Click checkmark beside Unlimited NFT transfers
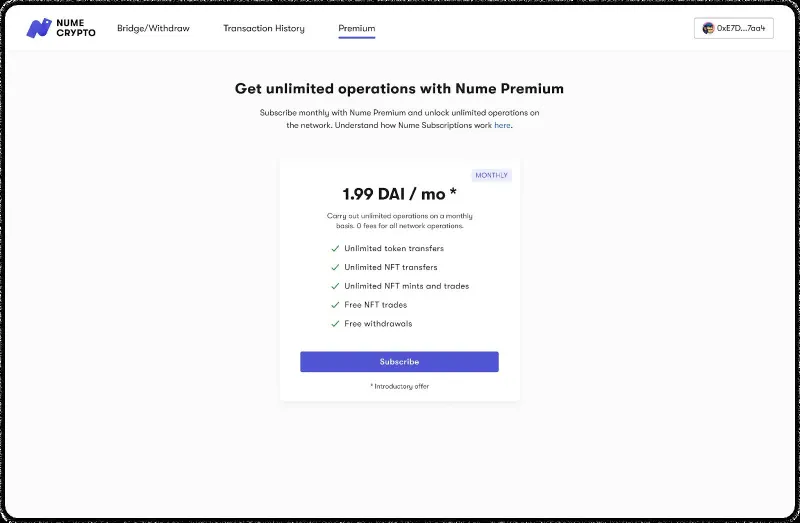The height and width of the screenshot is (523, 800). pyautogui.click(x=335, y=267)
